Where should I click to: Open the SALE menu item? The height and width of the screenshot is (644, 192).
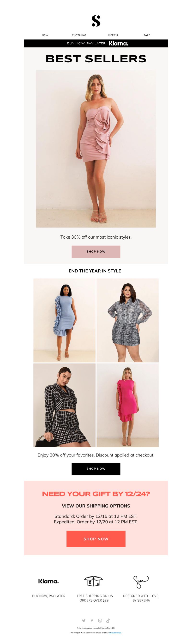(x=147, y=35)
